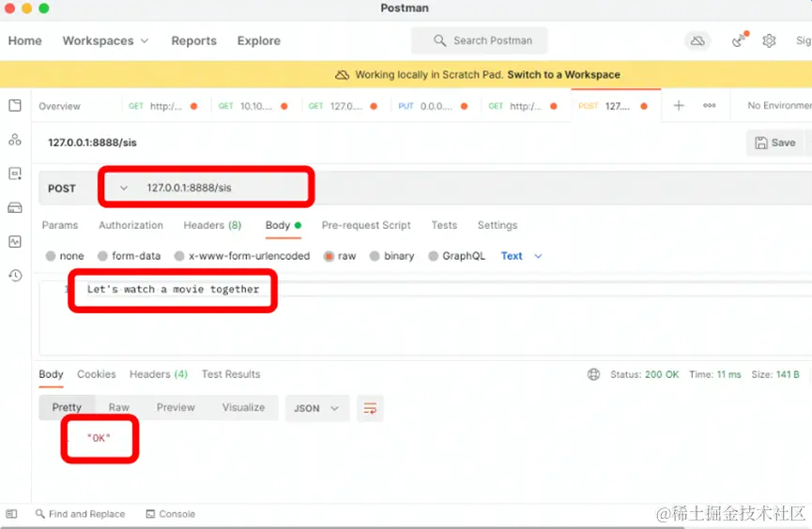This screenshot has width=812, height=529.
Task: Switch response view to Raw
Action: pyautogui.click(x=118, y=407)
